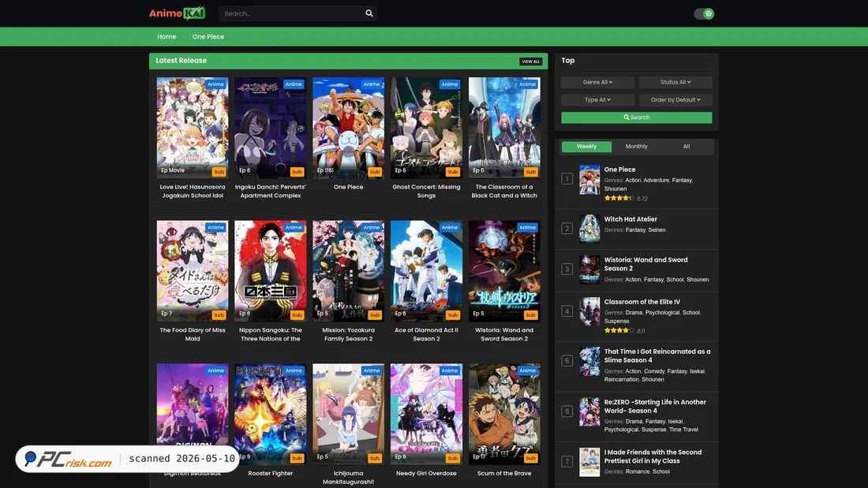This screenshot has width=868, height=488.
Task: Click Time Travel genre under Re:ZERO
Action: click(683, 430)
